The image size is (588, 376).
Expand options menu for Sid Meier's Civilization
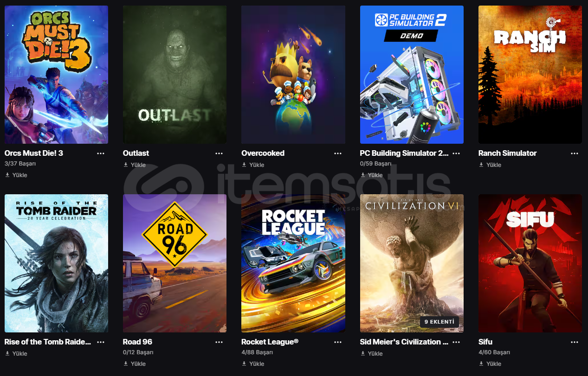click(456, 342)
